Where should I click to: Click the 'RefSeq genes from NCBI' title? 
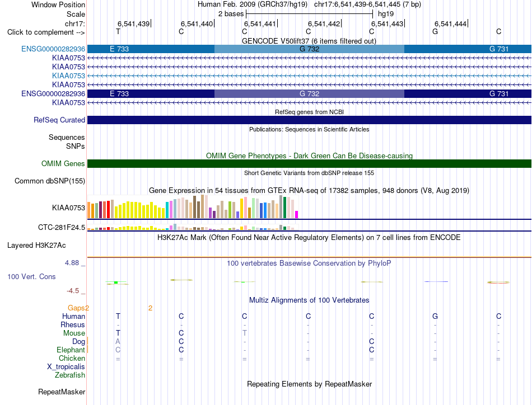coord(309,112)
